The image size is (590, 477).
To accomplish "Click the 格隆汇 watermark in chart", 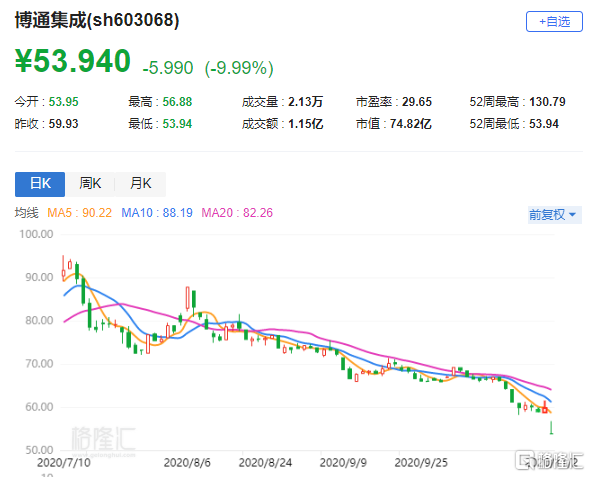I will 103,439.
